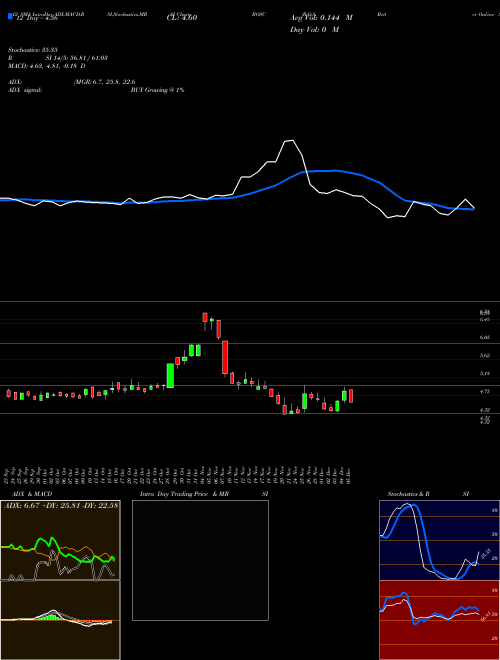Click the 5.18 price axis label
The width and height of the screenshot is (500, 660).
pyautogui.click(x=485, y=373)
